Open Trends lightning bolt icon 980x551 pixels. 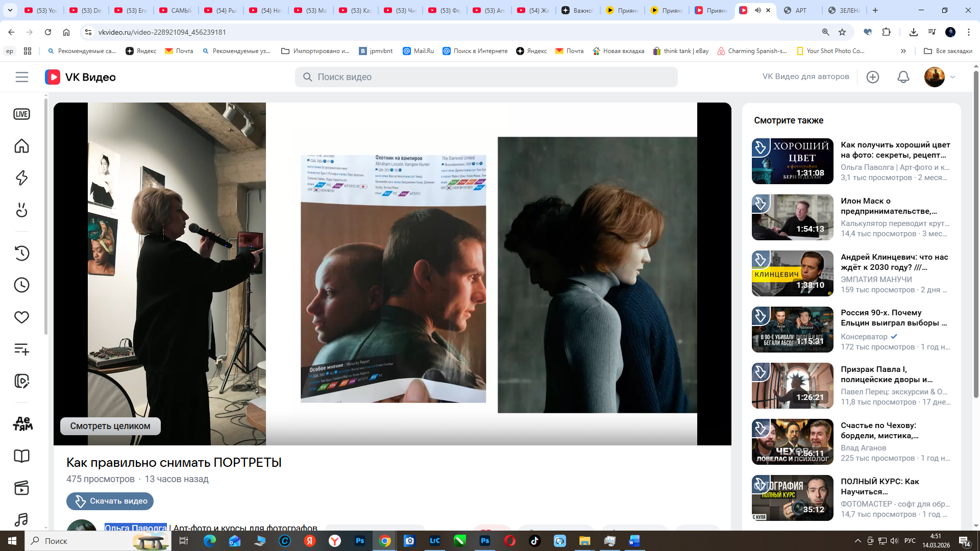[x=21, y=178]
